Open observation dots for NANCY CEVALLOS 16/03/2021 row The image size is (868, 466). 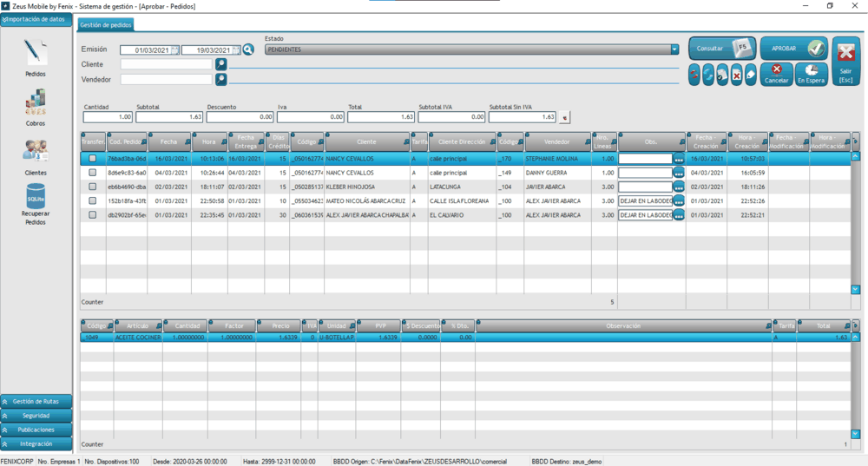[x=679, y=159]
